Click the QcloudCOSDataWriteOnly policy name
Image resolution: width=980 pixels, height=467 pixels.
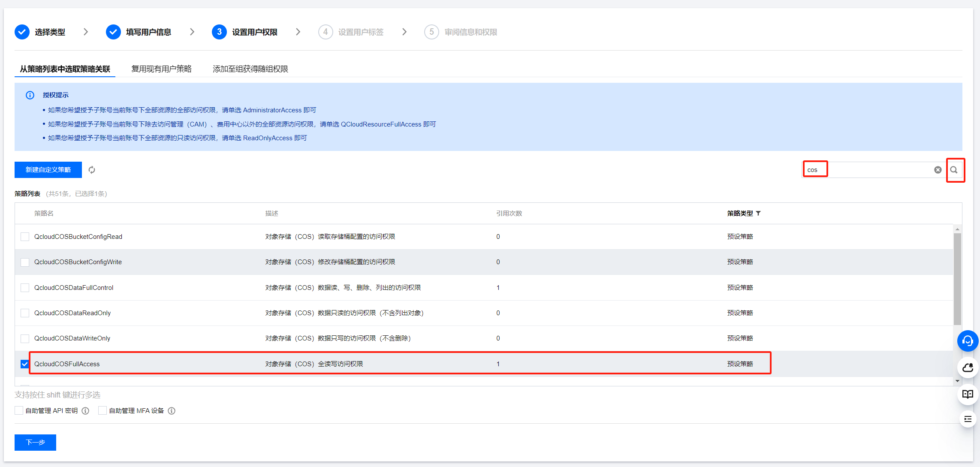pyautogui.click(x=72, y=338)
